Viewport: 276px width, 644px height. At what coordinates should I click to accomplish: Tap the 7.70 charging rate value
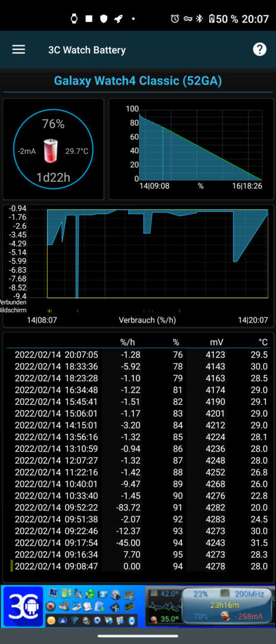click(x=132, y=555)
